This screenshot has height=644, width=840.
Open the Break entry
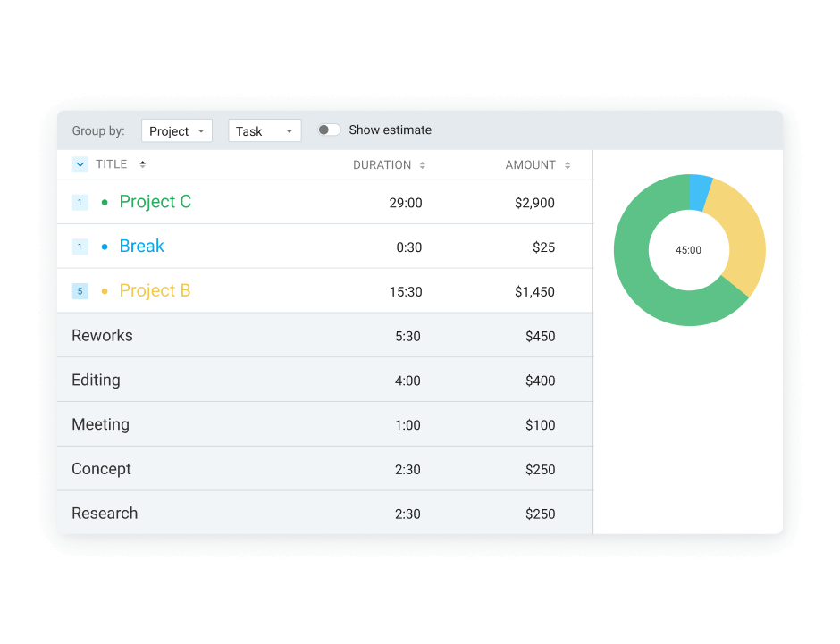(141, 247)
